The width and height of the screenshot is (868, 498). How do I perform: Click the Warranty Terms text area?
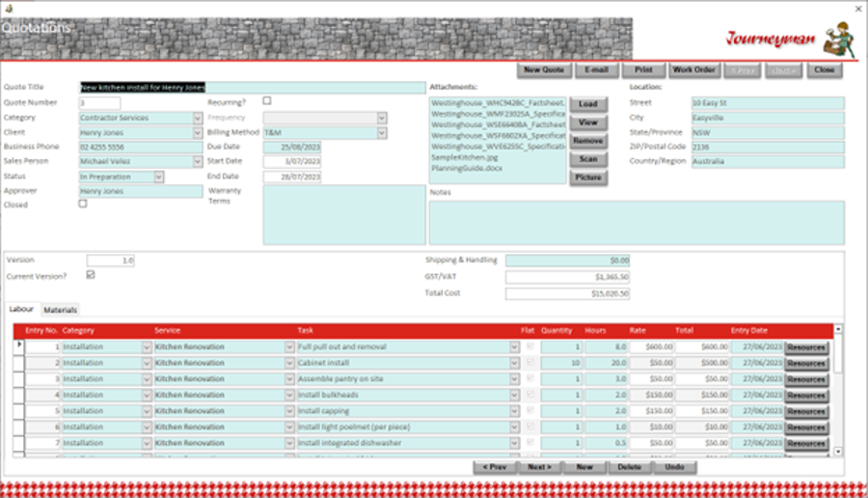pyautogui.click(x=344, y=215)
